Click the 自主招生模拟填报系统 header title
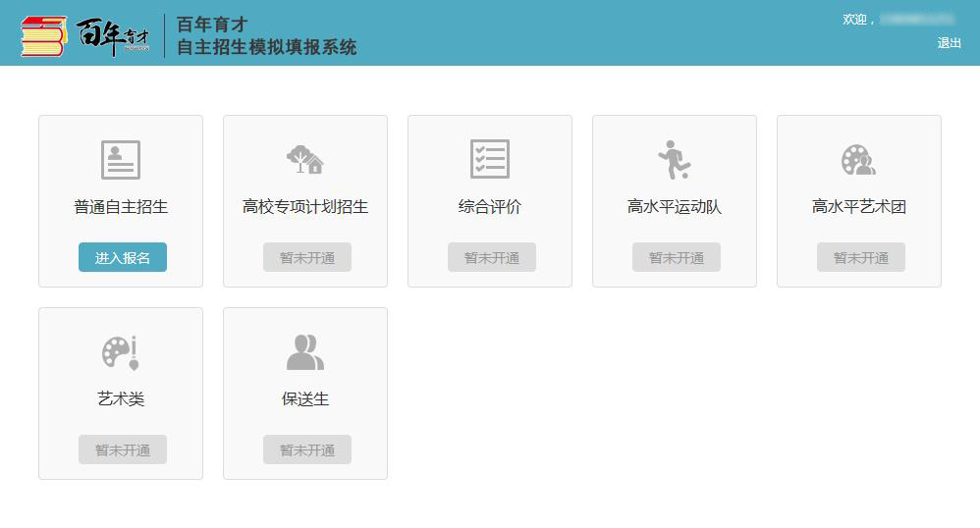Screen dimensions: 980x528 pyautogui.click(x=266, y=47)
